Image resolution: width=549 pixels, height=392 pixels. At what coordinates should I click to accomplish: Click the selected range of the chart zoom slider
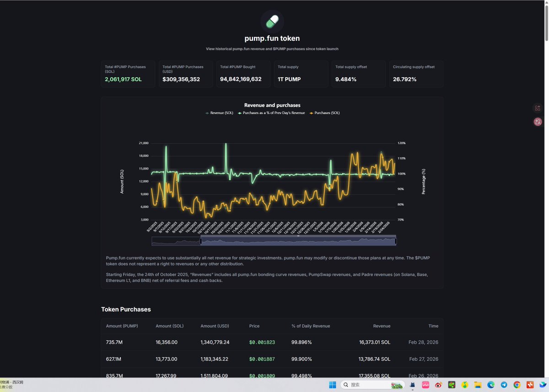298,242
